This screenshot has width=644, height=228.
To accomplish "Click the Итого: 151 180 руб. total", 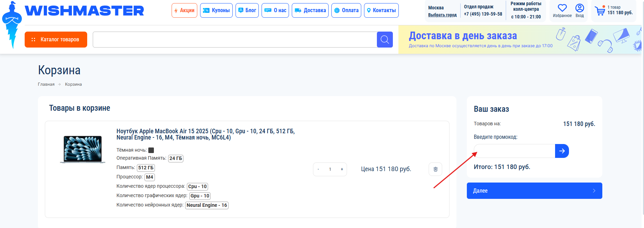I will pyautogui.click(x=502, y=167).
